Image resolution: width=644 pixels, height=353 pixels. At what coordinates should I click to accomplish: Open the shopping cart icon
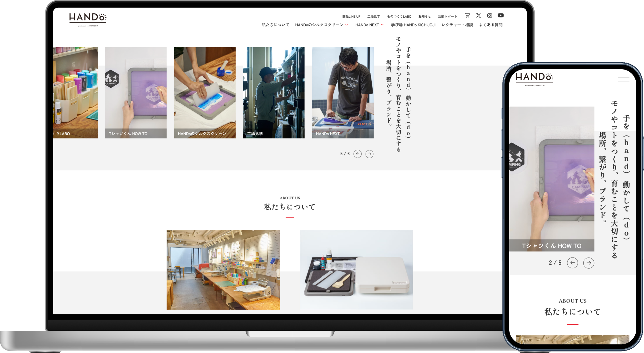[467, 15]
